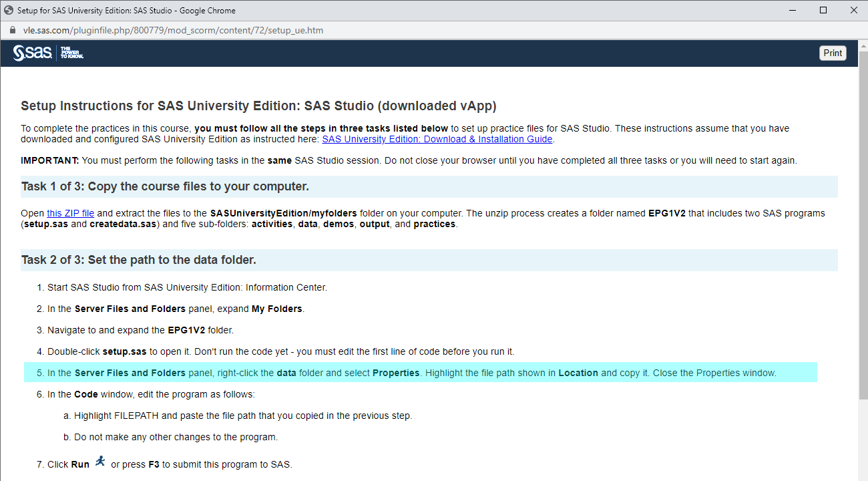The height and width of the screenshot is (481, 868).
Task: Click the Setup Instructions main heading
Action: (258, 106)
